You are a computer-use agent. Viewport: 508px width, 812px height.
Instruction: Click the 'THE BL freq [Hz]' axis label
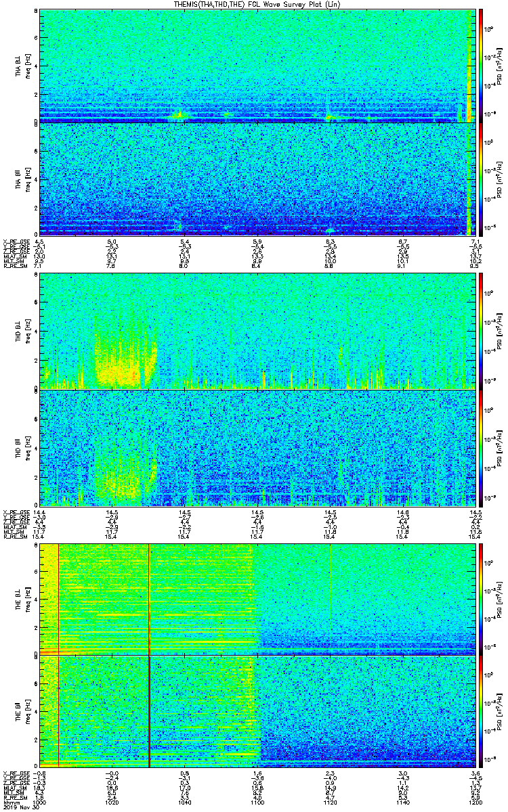[x=22, y=599]
